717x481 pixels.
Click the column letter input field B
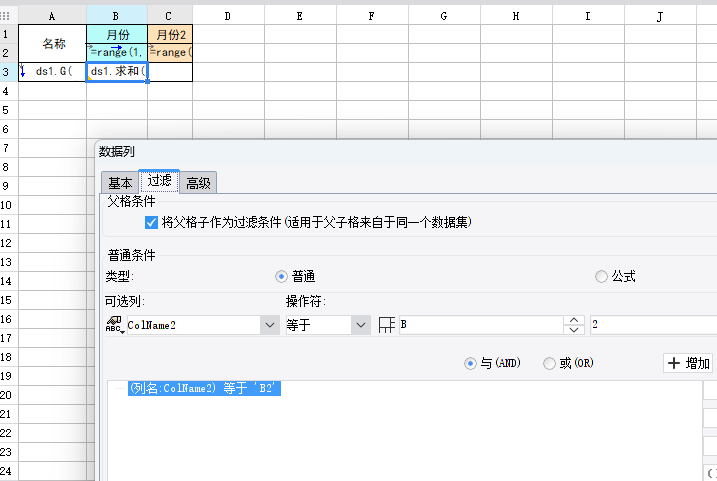[x=481, y=325]
